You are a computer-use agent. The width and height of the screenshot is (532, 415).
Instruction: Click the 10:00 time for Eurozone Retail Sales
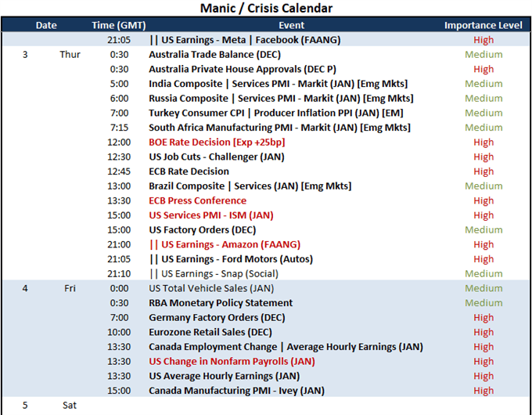click(x=119, y=332)
